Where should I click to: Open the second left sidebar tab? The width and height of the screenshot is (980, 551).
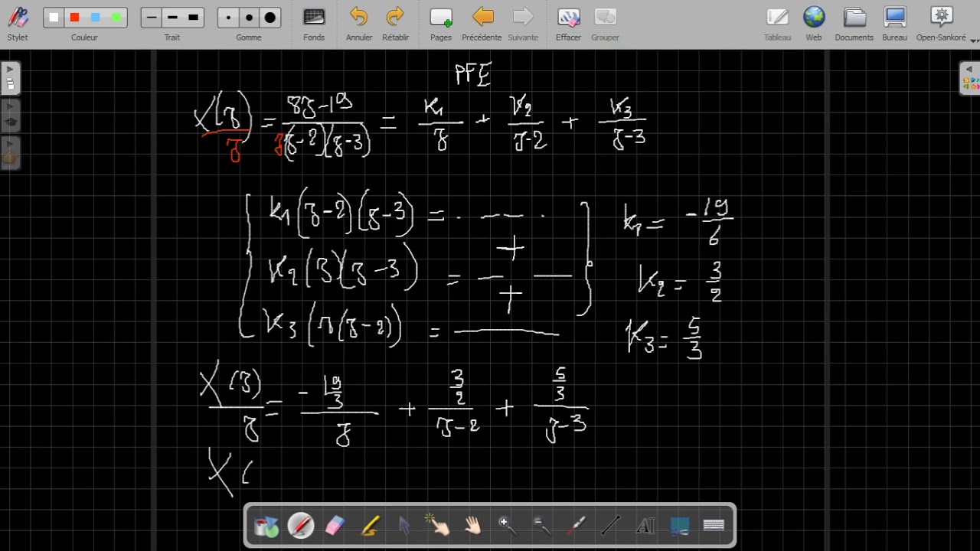pos(10,116)
